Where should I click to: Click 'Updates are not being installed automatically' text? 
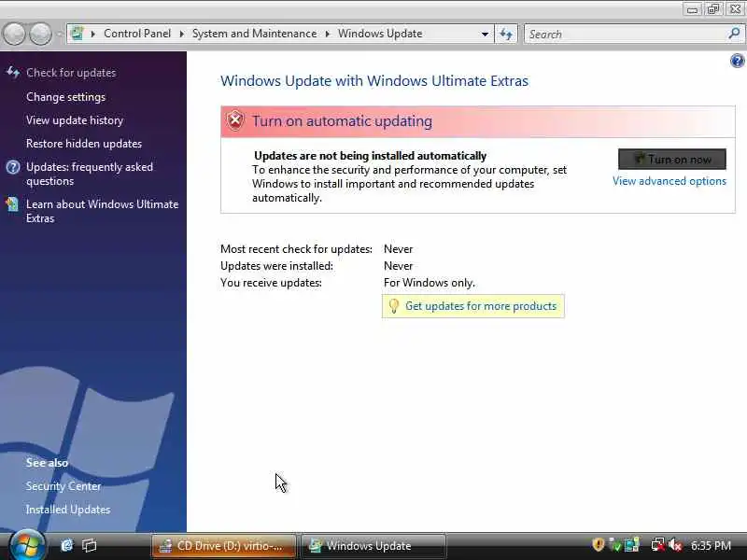[x=370, y=156]
